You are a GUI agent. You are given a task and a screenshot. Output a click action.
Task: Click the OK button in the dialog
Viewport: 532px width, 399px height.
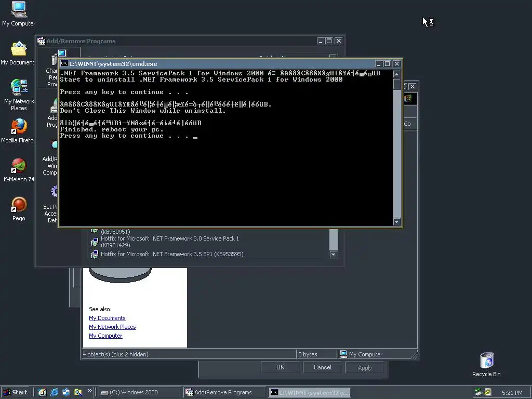tap(280, 367)
